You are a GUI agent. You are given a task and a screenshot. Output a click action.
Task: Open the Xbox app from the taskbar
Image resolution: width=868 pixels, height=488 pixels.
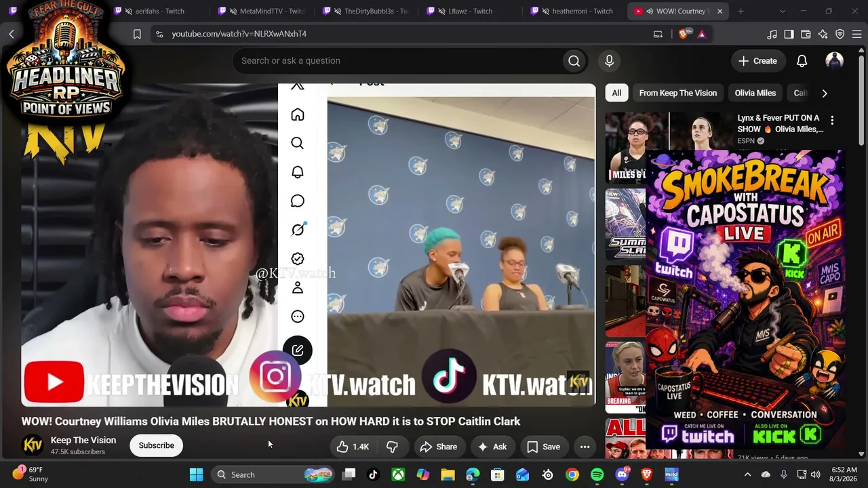pos(398,474)
